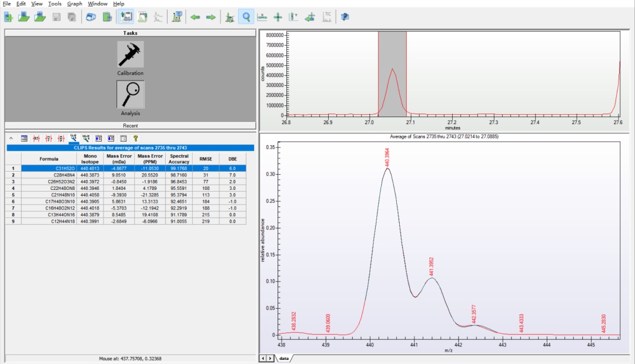Screen dimensions: 635x364
Task: Open the File menu
Action: coord(6,4)
